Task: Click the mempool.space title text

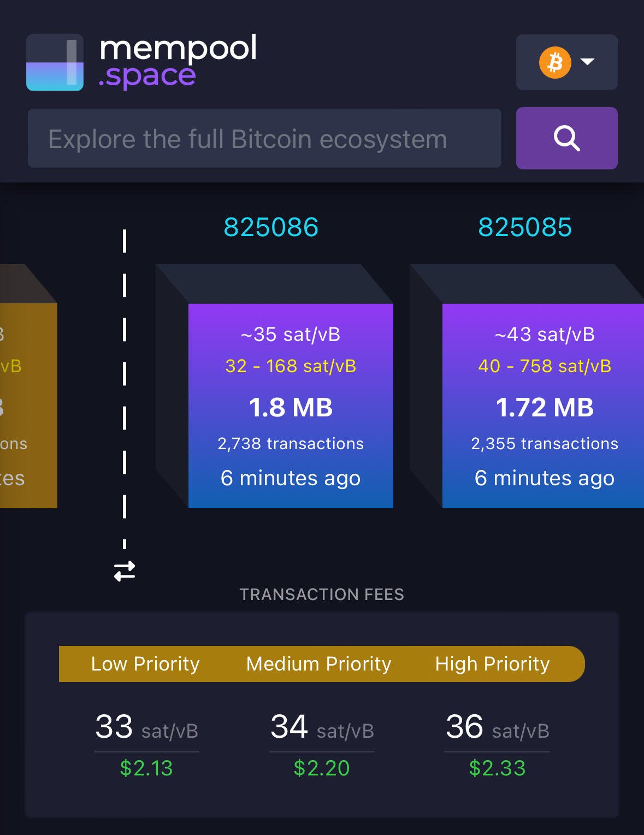Action: [178, 61]
